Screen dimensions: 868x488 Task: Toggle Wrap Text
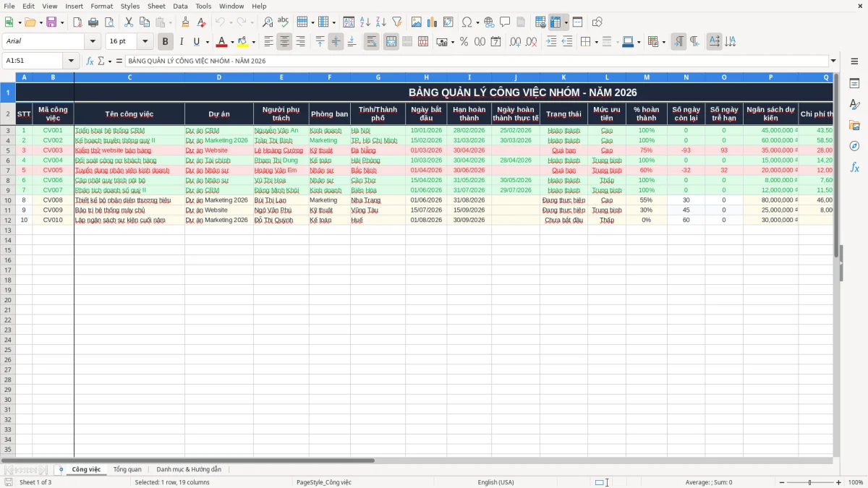[371, 42]
